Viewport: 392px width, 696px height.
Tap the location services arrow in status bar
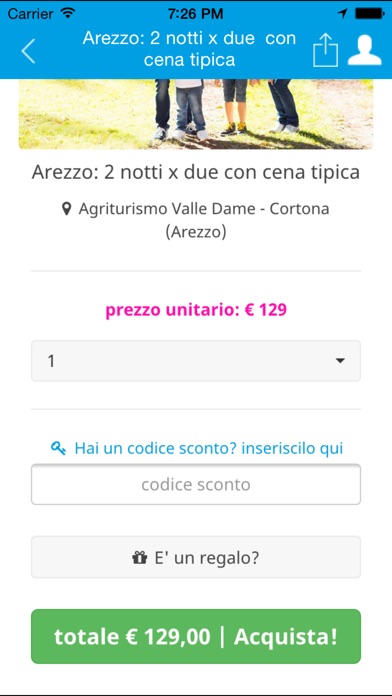(x=342, y=14)
